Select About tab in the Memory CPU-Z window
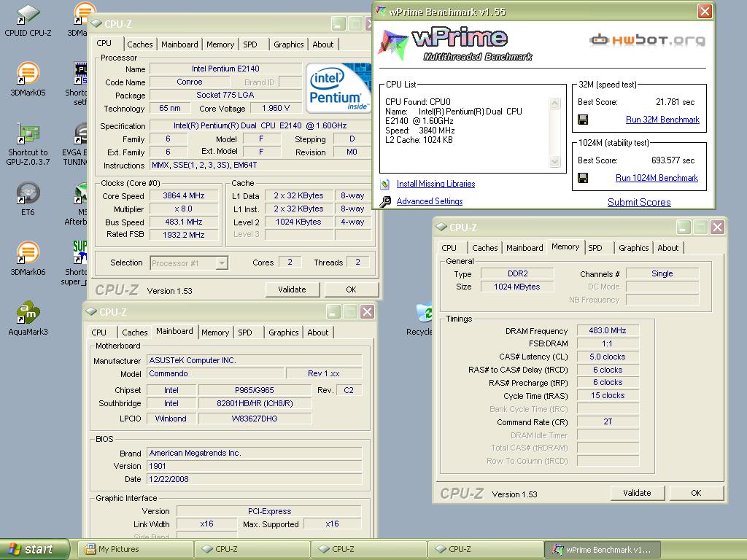 point(668,248)
